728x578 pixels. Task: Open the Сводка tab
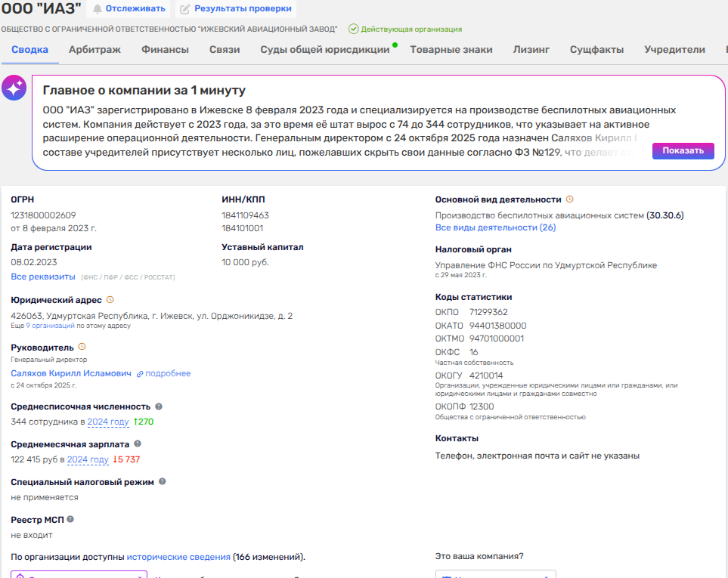tap(29, 50)
